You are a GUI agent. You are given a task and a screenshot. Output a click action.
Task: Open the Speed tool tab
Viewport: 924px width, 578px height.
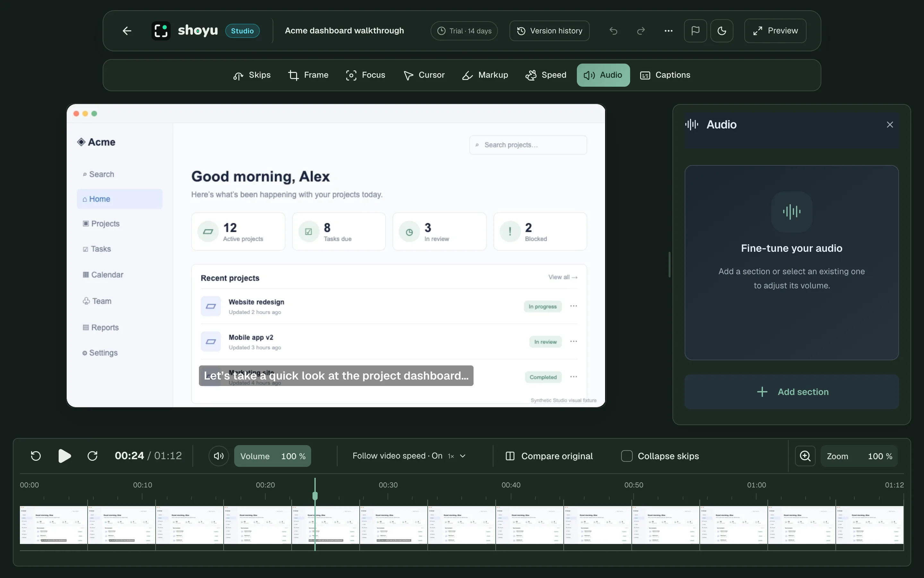pyautogui.click(x=546, y=75)
